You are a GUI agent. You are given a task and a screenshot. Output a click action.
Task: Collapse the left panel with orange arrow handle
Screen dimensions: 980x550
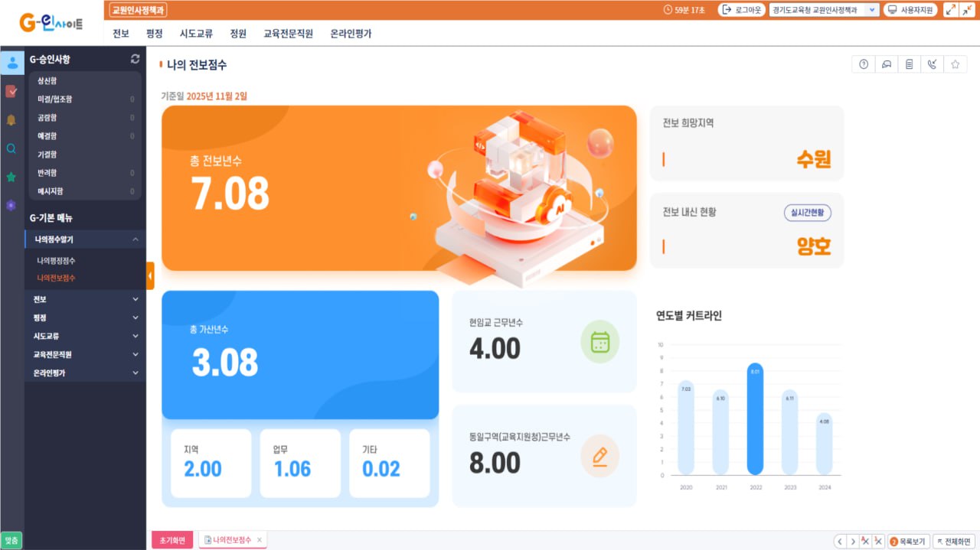pos(150,275)
